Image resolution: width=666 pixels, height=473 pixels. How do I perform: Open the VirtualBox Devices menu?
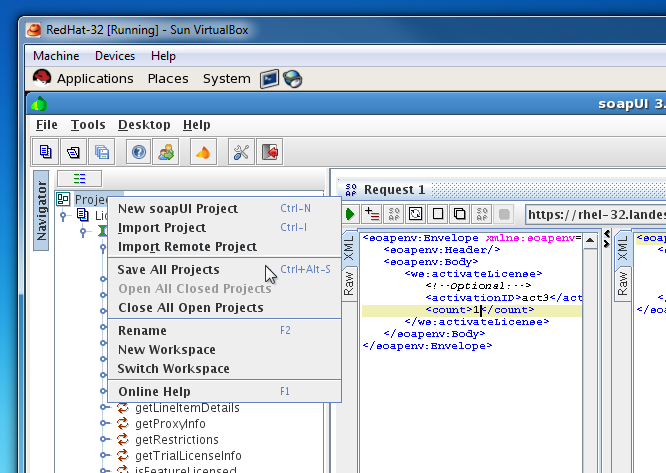[x=115, y=56]
